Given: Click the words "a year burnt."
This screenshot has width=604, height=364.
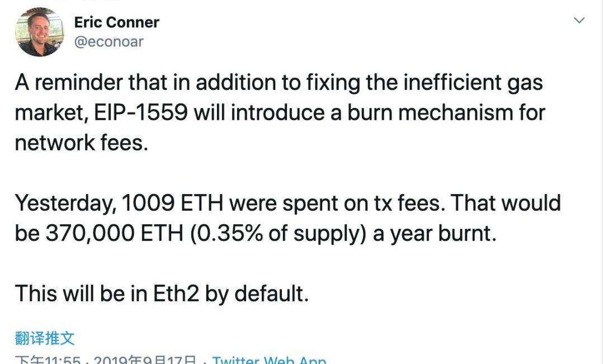Looking at the screenshot, I should click(435, 233).
